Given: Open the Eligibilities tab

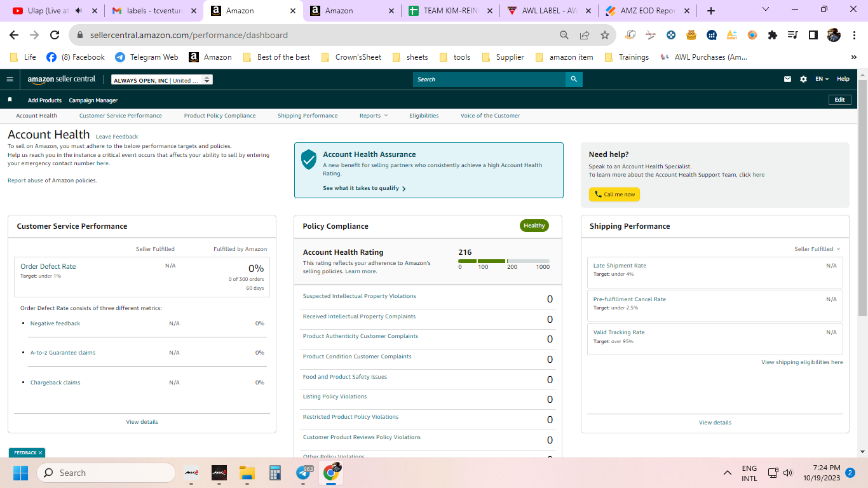Looking at the screenshot, I should 424,116.
